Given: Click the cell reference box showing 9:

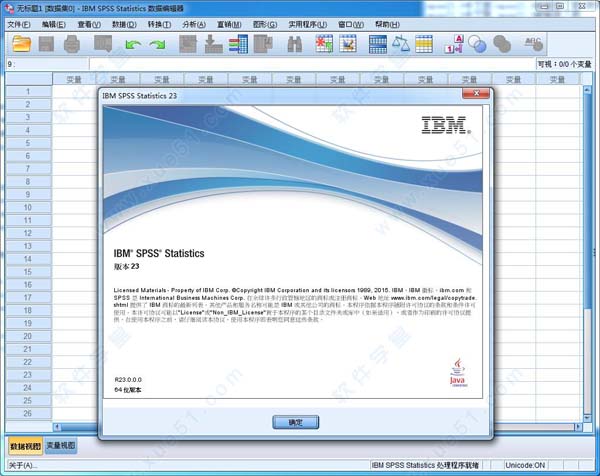Looking at the screenshot, I should [47, 64].
